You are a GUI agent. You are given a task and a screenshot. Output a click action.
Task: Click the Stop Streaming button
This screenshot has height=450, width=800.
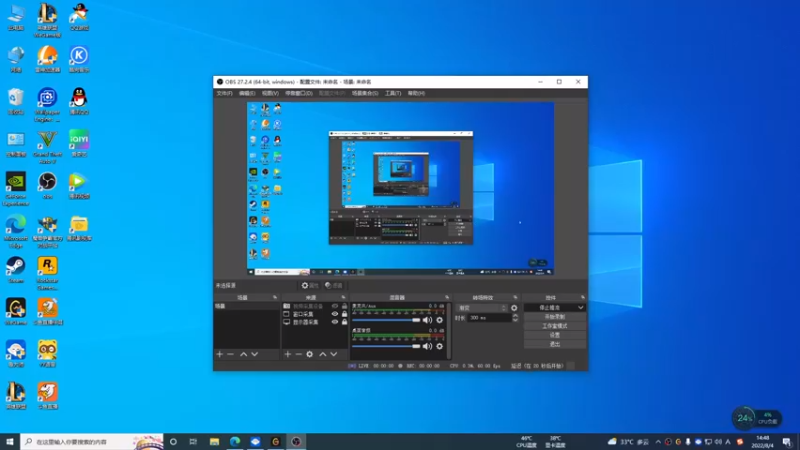pyautogui.click(x=550, y=308)
